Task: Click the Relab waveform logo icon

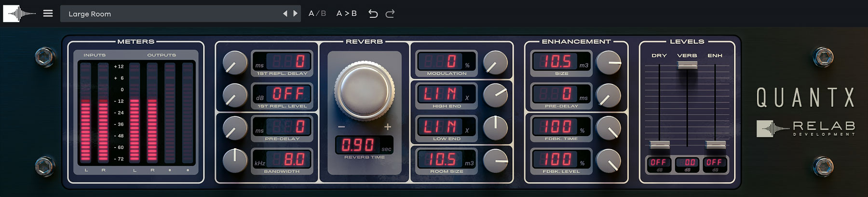Action: [19, 14]
